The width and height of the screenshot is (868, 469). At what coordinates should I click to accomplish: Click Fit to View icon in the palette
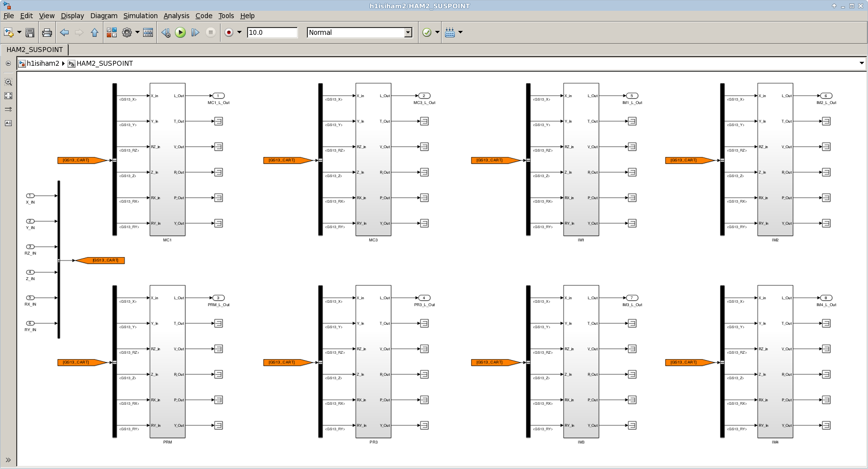point(8,96)
